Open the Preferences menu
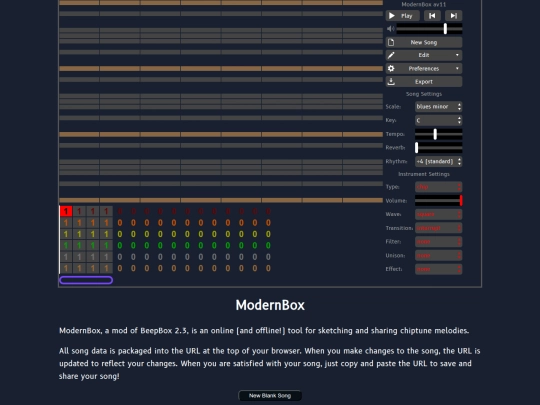The image size is (540, 405). coord(424,69)
